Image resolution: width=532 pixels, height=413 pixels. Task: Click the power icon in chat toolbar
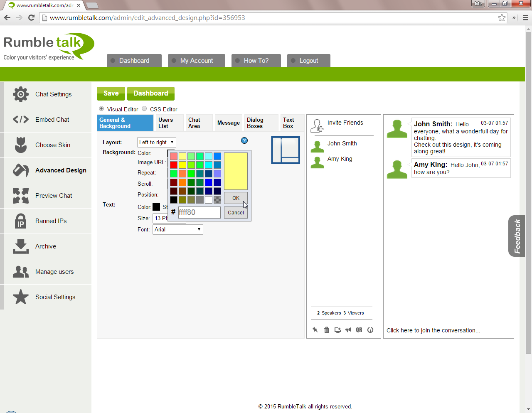pyautogui.click(x=370, y=330)
